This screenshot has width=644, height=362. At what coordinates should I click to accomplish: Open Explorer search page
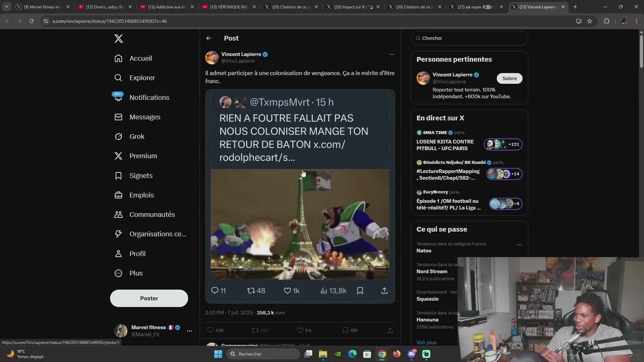(x=134, y=78)
